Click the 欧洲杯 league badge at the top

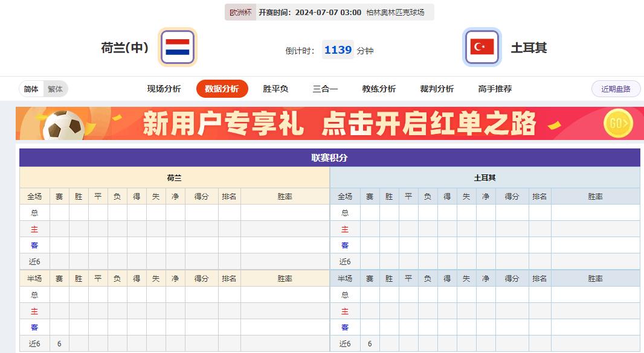[x=240, y=12]
